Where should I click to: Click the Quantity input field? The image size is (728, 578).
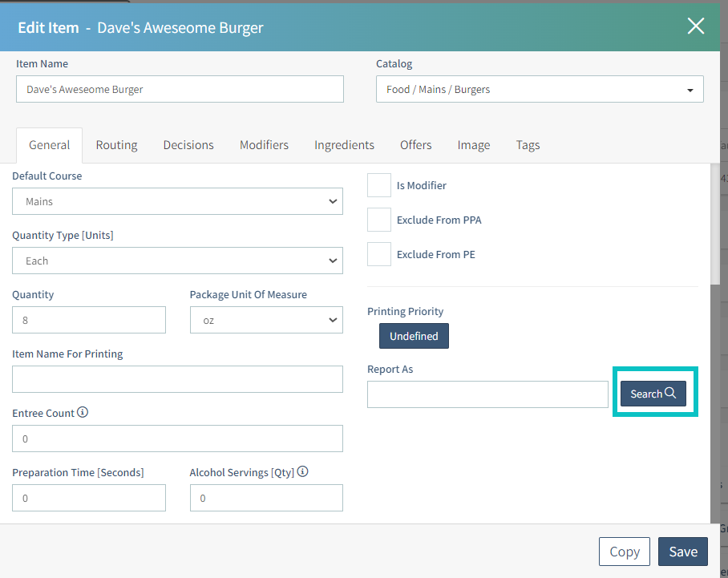(89, 320)
